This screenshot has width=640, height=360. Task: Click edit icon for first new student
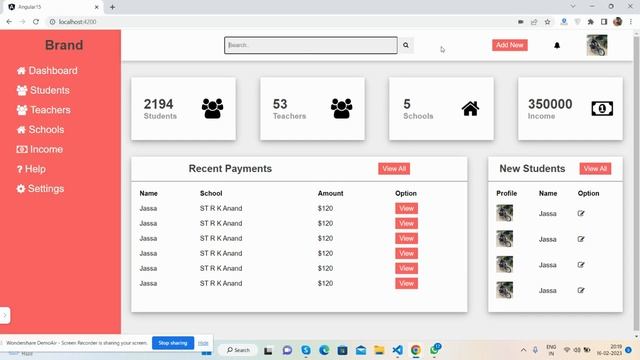pyautogui.click(x=581, y=213)
